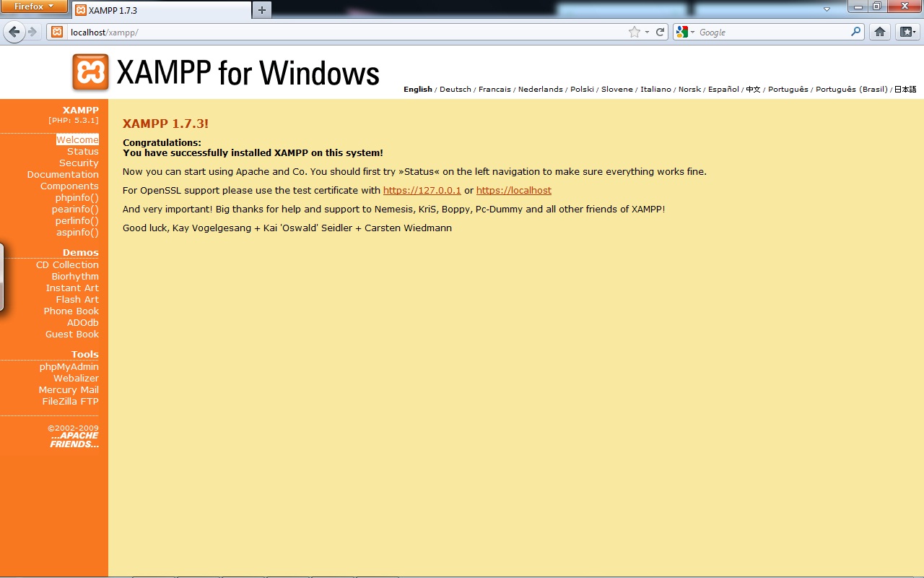Viewport: 924px width, 578px height.
Task: Select the XAMPP 1.7.3 tab
Action: pos(161,10)
